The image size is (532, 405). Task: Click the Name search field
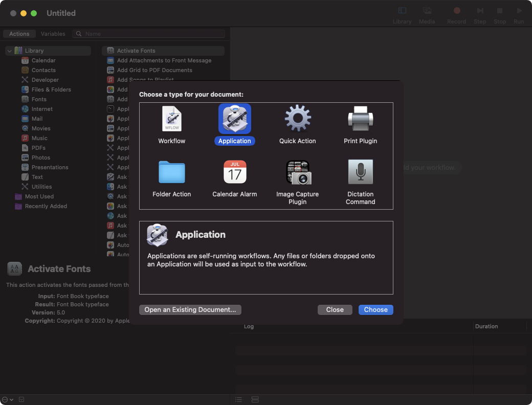click(149, 34)
